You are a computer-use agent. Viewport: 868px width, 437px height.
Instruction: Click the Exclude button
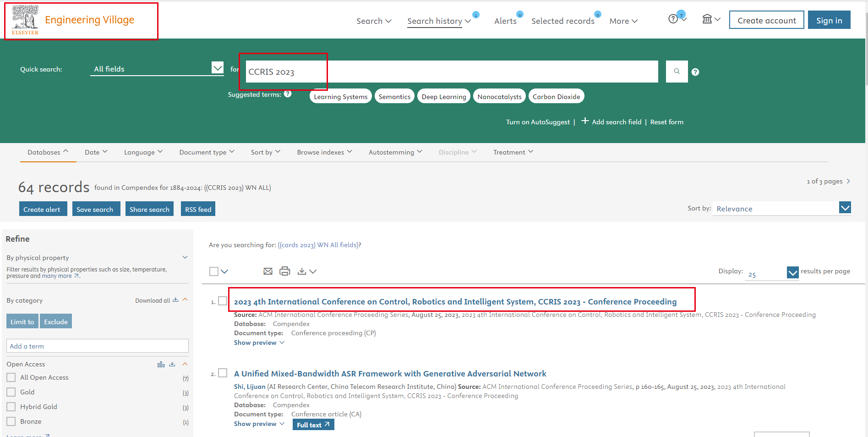[56, 321]
